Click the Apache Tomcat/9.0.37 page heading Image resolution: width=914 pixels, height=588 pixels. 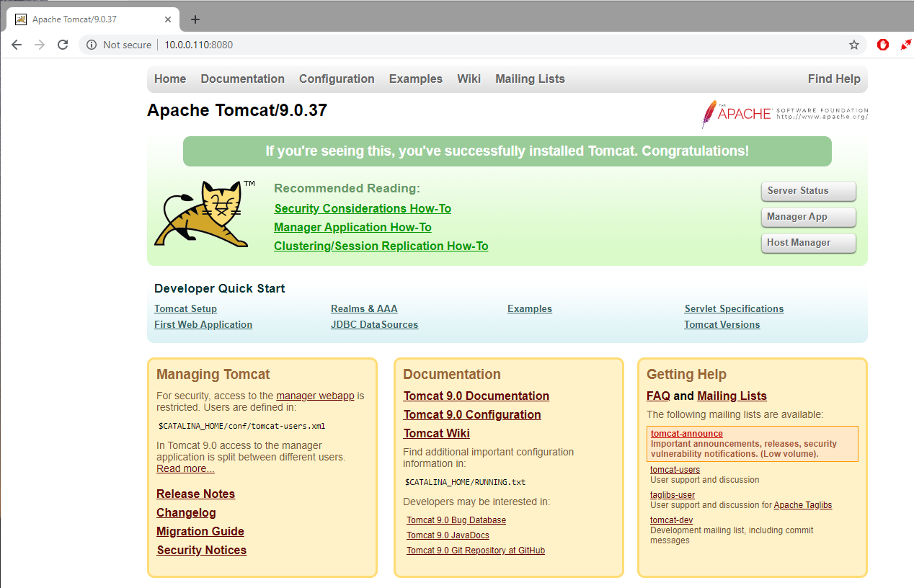(237, 110)
